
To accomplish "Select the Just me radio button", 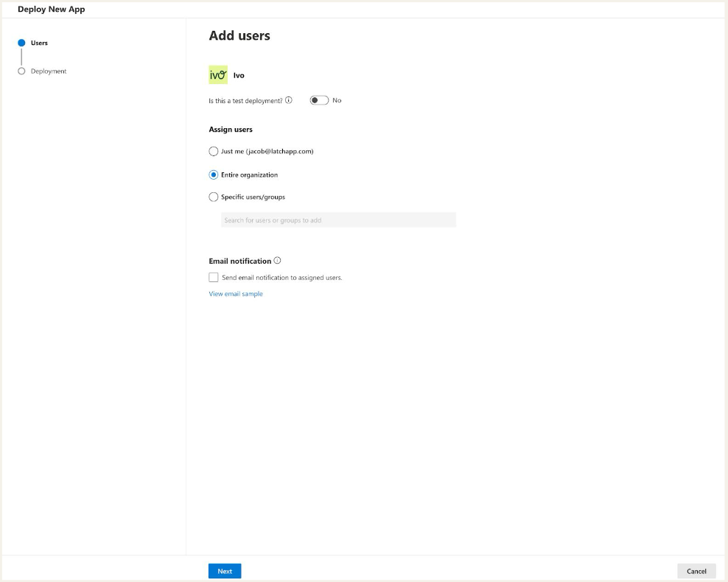I will coord(214,152).
